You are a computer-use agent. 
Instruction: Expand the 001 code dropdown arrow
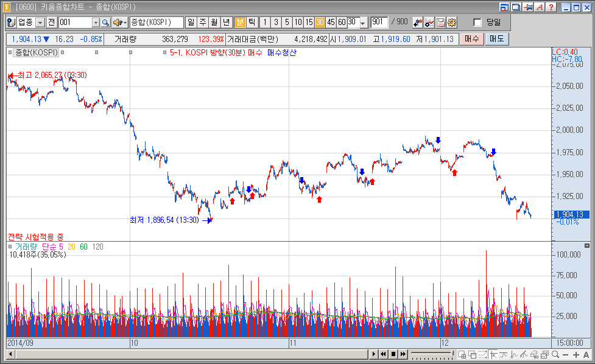(x=96, y=23)
